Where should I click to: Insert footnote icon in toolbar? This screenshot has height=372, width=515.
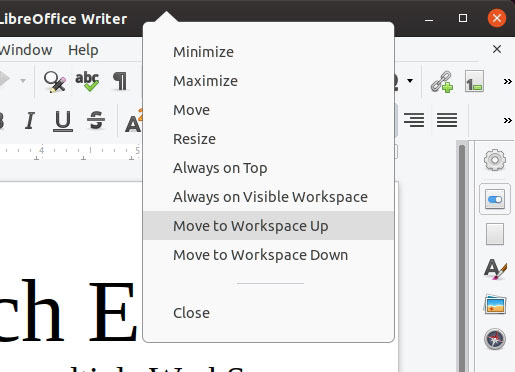474,81
